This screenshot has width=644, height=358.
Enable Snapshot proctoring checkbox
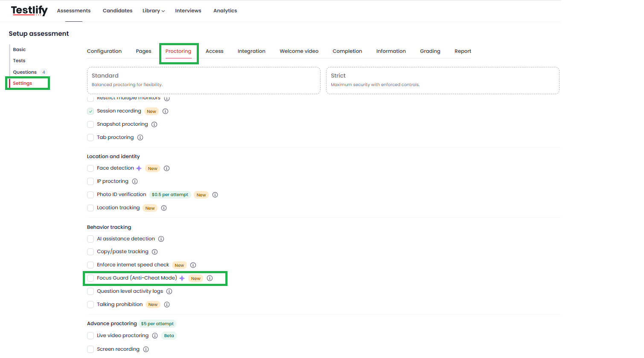[90, 124]
